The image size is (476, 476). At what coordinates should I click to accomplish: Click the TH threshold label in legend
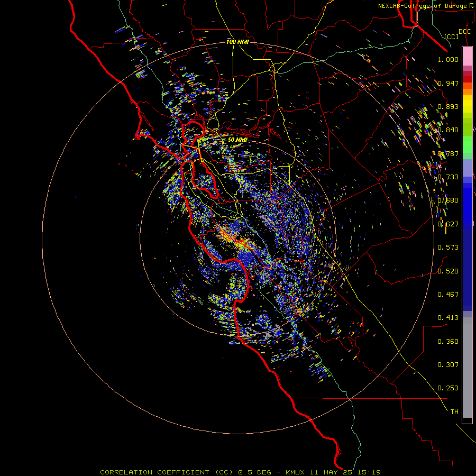(454, 412)
